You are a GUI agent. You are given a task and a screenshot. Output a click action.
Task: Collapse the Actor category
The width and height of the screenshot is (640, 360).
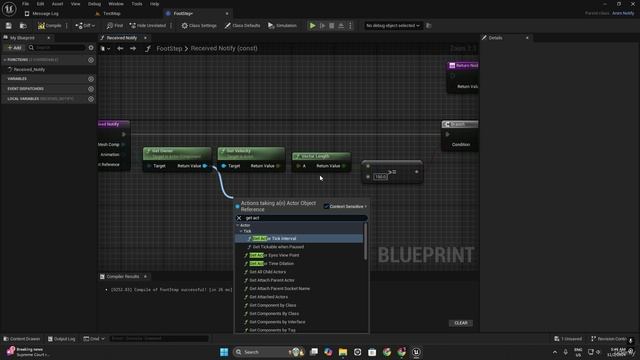tap(238, 225)
